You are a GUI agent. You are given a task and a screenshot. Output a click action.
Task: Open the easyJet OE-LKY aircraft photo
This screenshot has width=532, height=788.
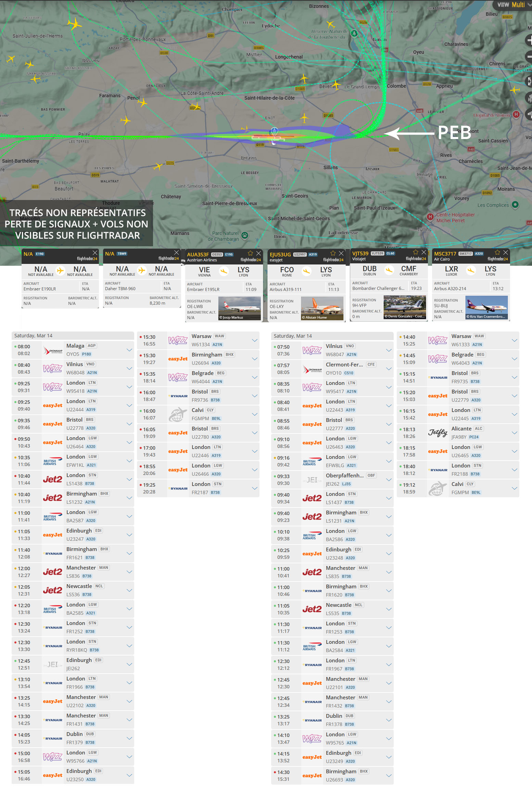point(322,308)
